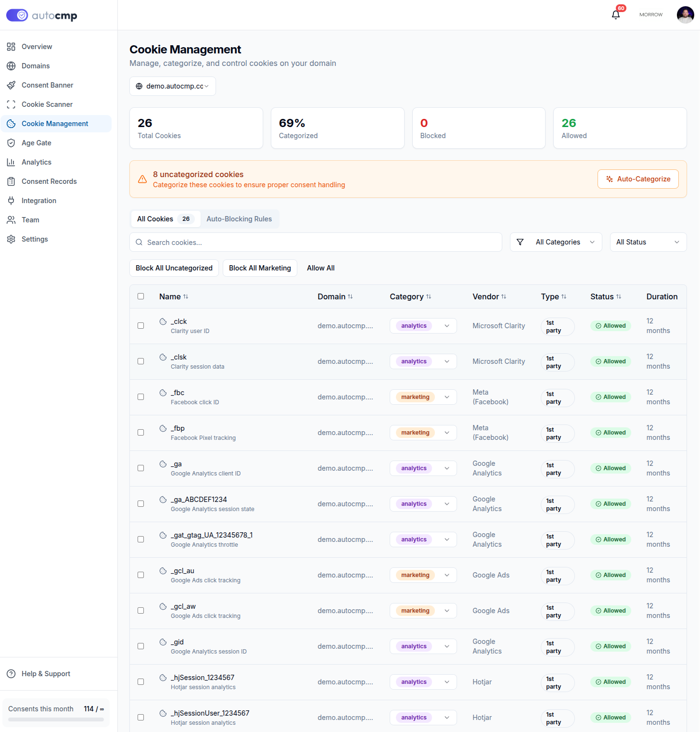Viewport: 700px width, 732px height.
Task: Check the _ga row checkbox
Action: tap(141, 468)
